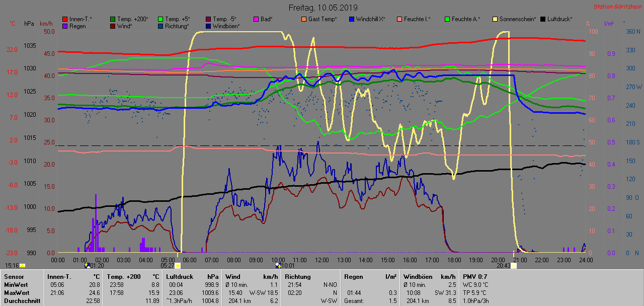Viewport: 644px width, 306px height.
Task: Click the black Luftdruck legend swatch
Action: coord(543,19)
